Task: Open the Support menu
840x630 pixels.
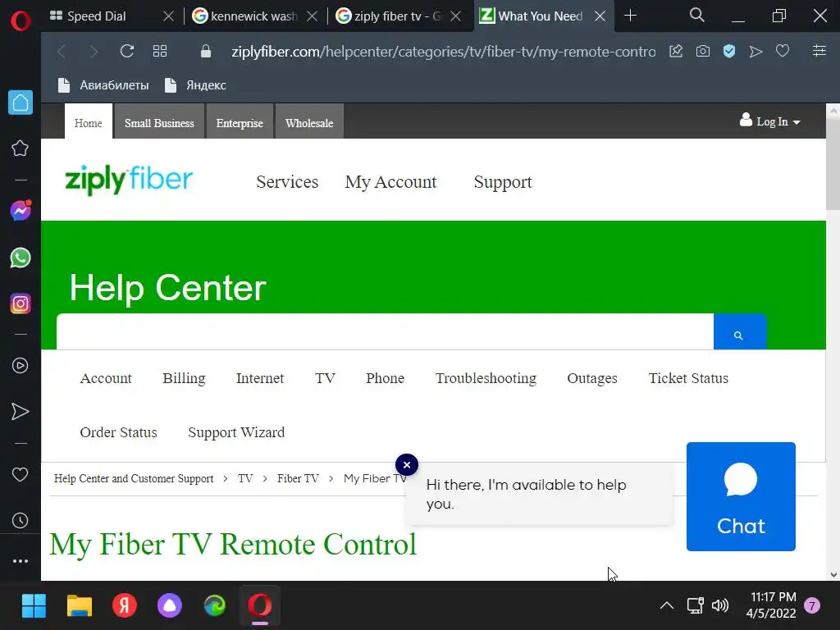Action: coord(503,182)
